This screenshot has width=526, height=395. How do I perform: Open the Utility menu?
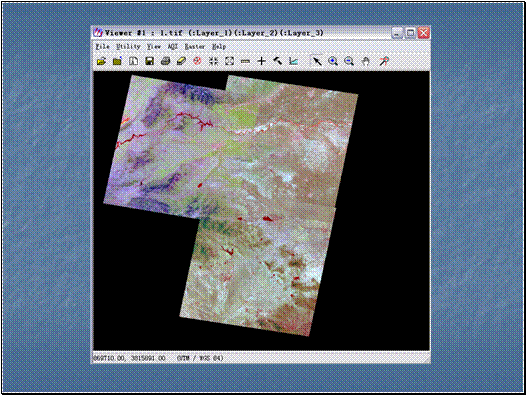coord(128,47)
